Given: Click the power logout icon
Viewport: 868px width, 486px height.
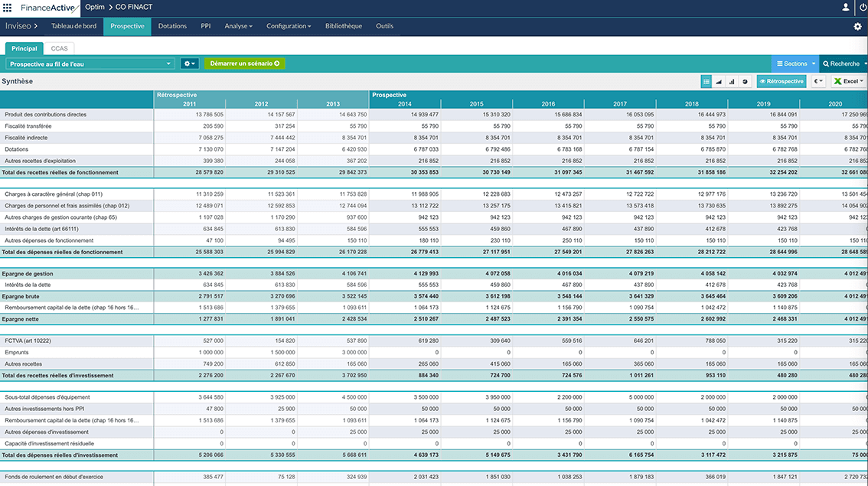Looking at the screenshot, I should click(x=863, y=8).
